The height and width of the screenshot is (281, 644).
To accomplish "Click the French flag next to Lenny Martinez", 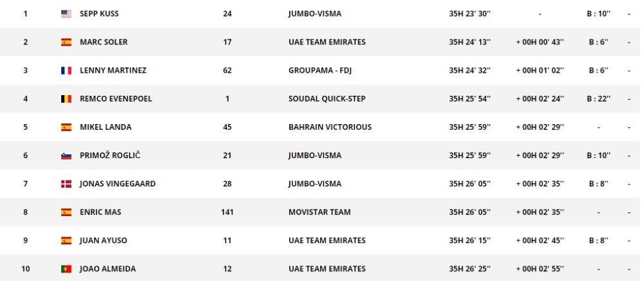I will 66,71.
